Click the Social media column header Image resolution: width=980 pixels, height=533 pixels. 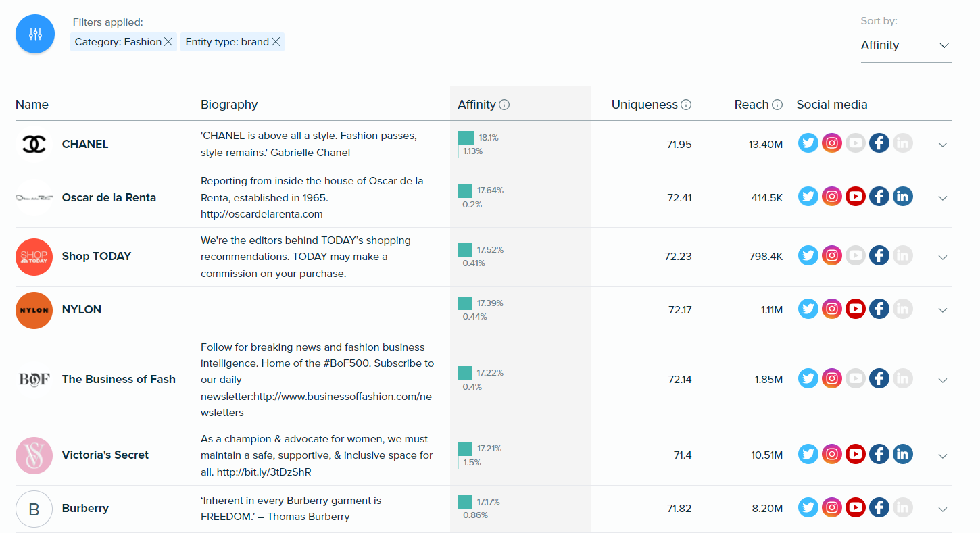coord(832,105)
